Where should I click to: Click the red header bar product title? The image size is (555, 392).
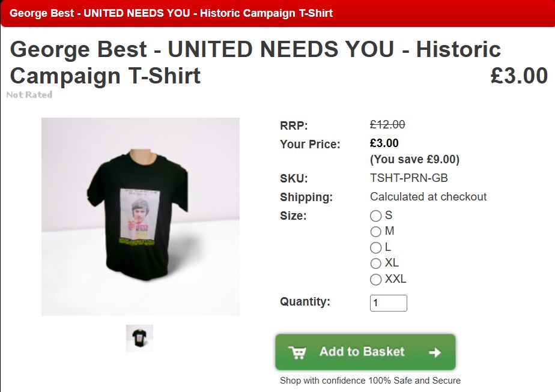pyautogui.click(x=171, y=13)
